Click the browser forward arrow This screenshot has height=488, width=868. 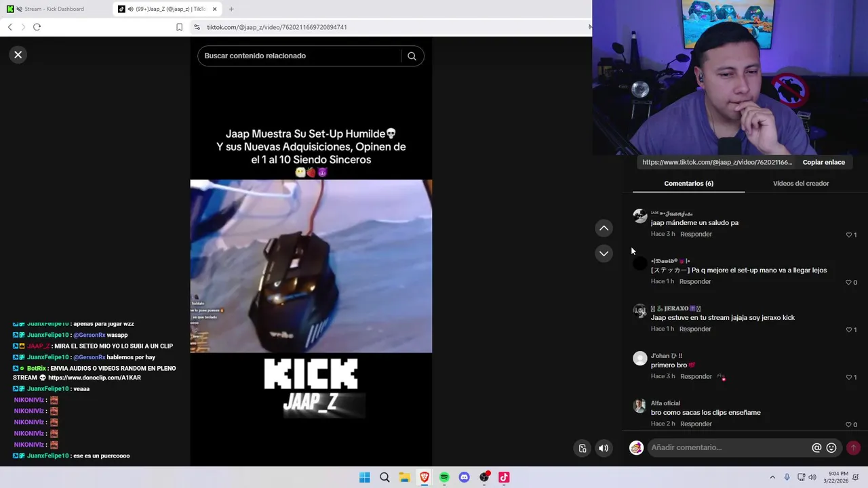[23, 27]
